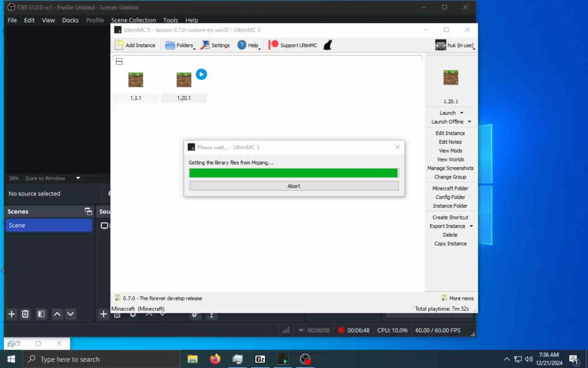Click the blue play badge on 1.20.1

tap(201, 74)
